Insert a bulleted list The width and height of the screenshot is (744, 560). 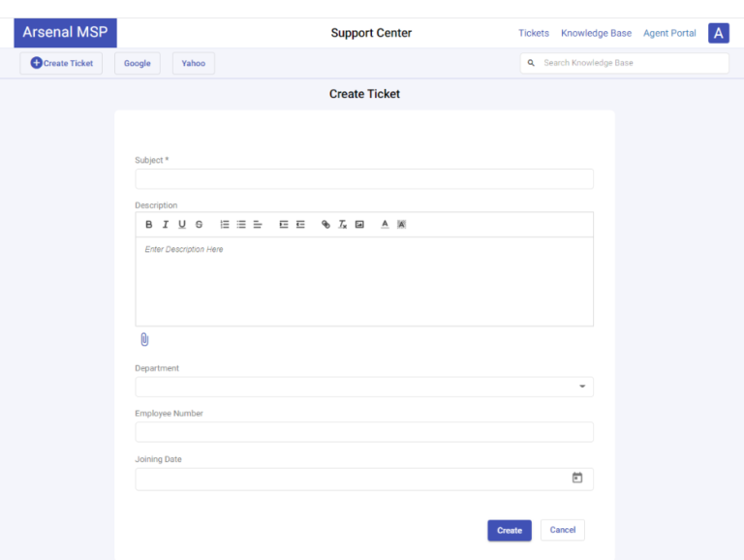(x=241, y=225)
